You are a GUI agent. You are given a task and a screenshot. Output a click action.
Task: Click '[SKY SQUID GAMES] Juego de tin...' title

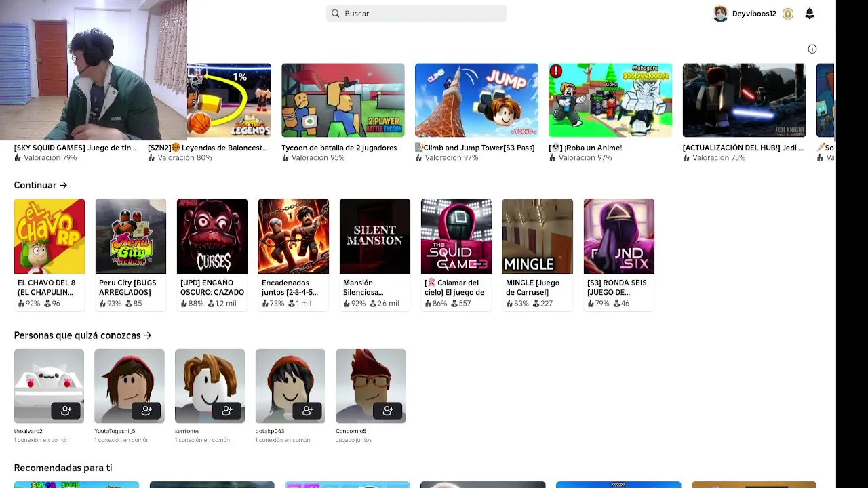tap(75, 148)
